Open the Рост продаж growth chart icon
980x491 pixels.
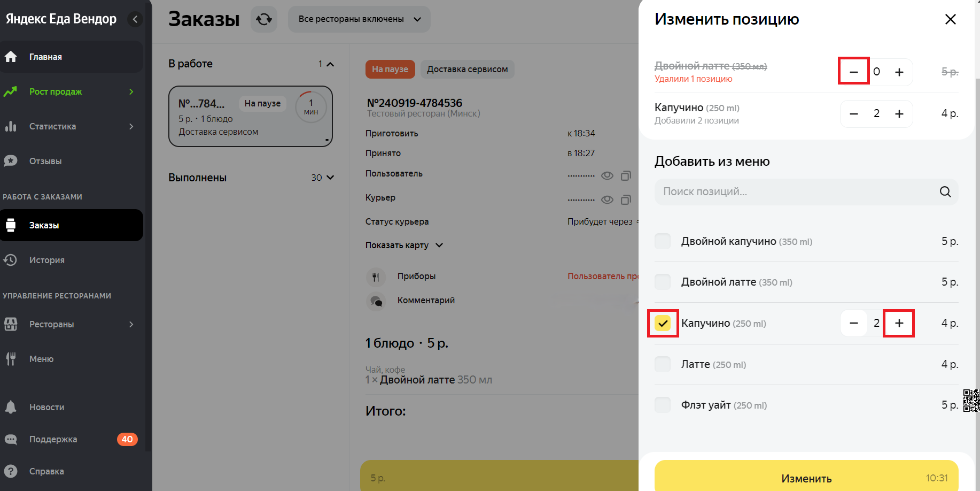pos(11,91)
